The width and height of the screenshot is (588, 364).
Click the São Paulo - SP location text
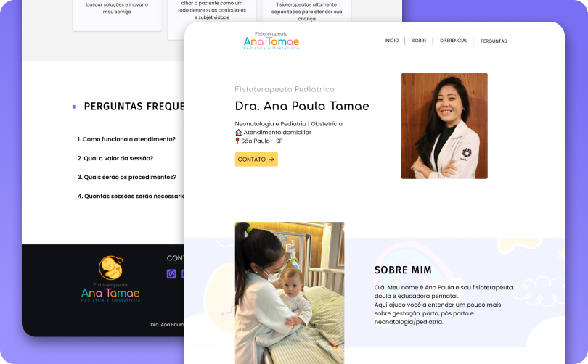(262, 141)
